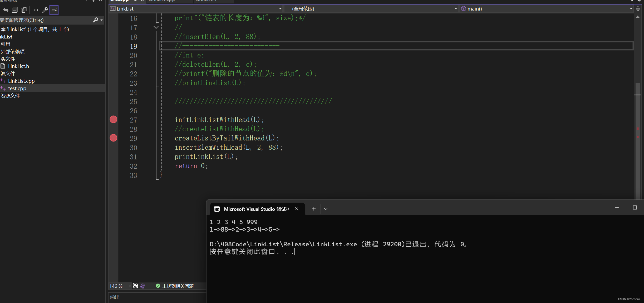Click the createListByTailWithHead(L) line
Screen dimensions: 644x303
(227, 138)
